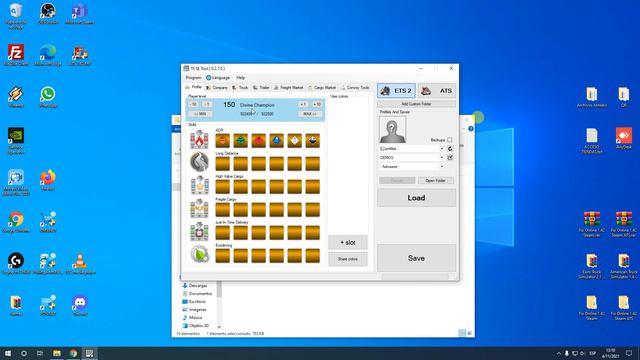The image size is (640, 360).
Task: Click the Fragile Cargo skill icon
Action: click(x=200, y=208)
